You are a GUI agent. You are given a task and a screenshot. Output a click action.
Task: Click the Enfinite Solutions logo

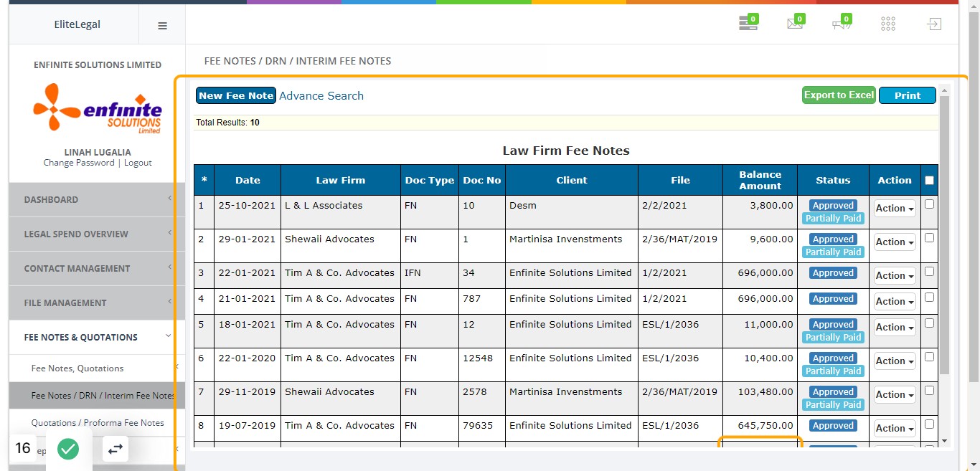point(98,108)
